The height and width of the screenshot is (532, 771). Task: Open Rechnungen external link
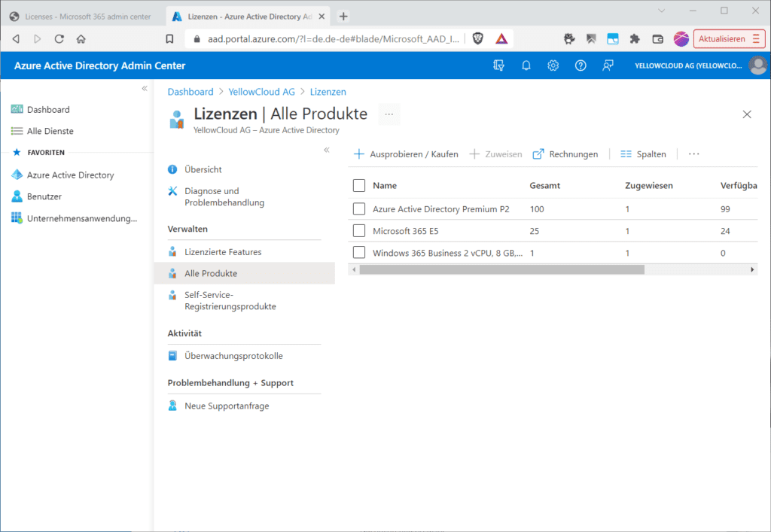point(565,154)
